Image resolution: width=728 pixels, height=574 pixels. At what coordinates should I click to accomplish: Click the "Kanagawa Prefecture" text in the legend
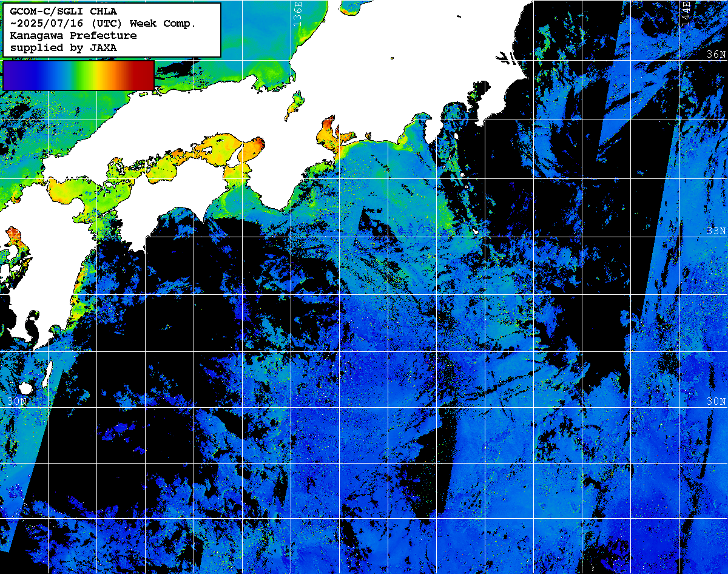pos(73,35)
